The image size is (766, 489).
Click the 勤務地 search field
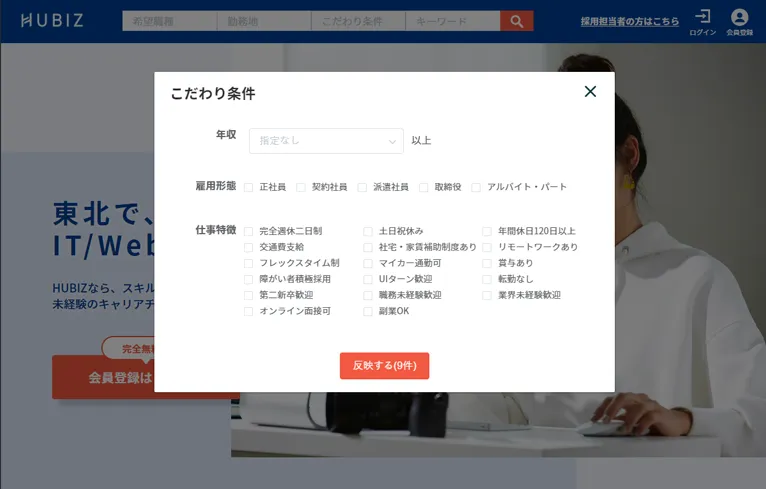264,21
